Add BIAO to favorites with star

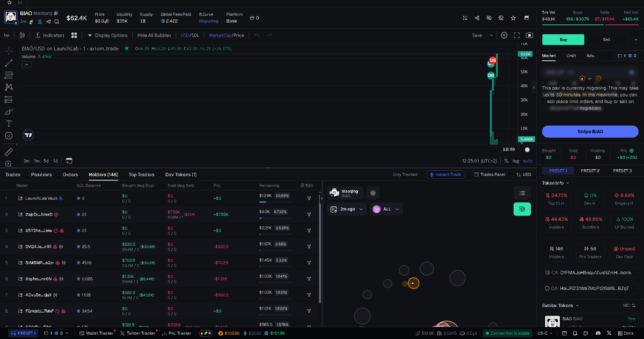513,18
